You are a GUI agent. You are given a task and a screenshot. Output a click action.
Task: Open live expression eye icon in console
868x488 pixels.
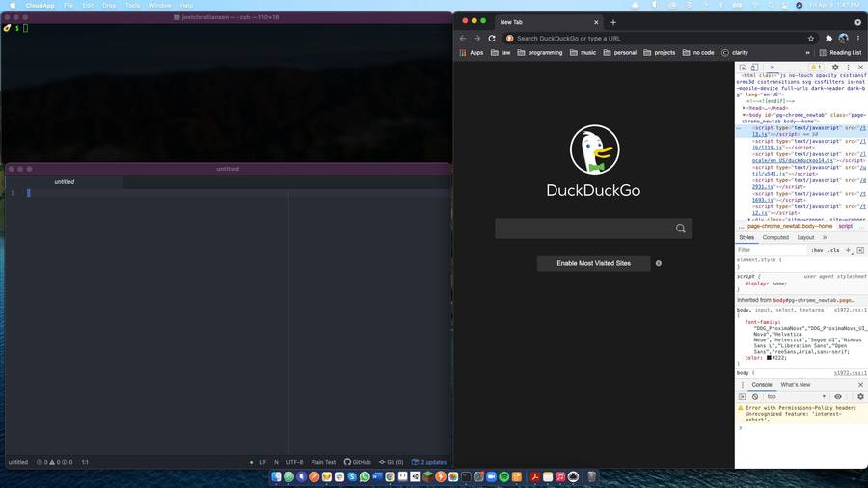(838, 396)
